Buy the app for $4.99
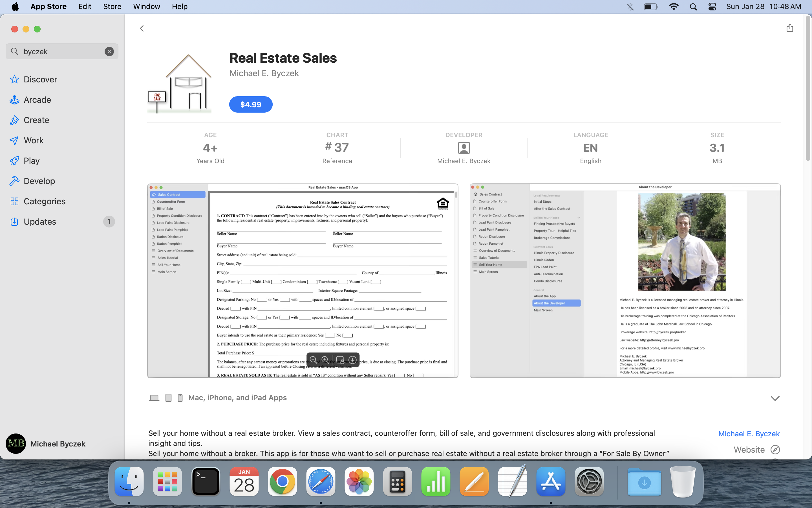 coord(251,104)
